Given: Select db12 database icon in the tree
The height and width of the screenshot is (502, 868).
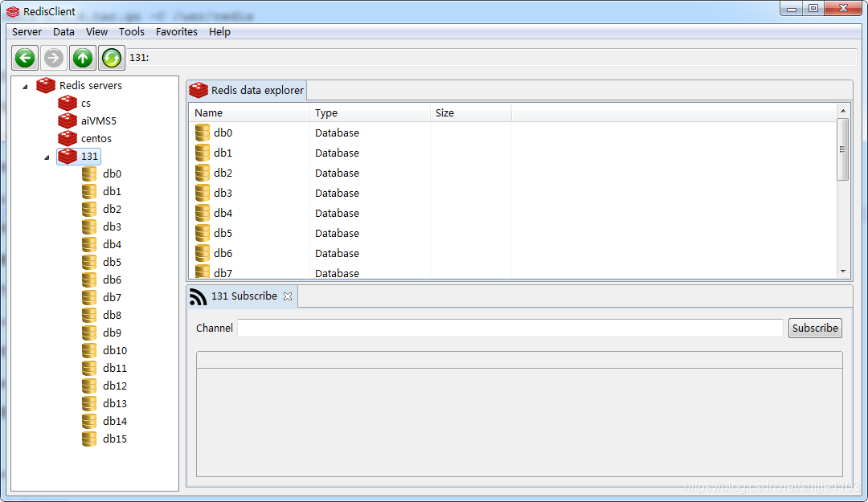Looking at the screenshot, I should [x=89, y=386].
